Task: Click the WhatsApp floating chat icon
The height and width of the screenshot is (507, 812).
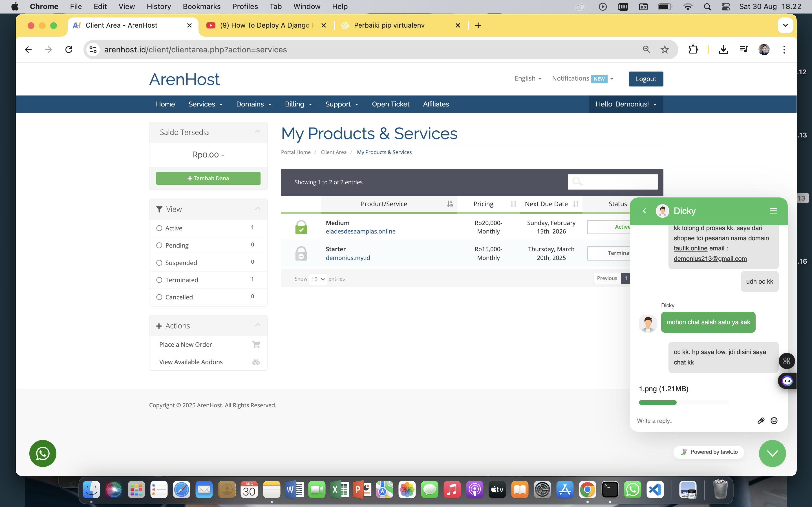Action: [43, 453]
